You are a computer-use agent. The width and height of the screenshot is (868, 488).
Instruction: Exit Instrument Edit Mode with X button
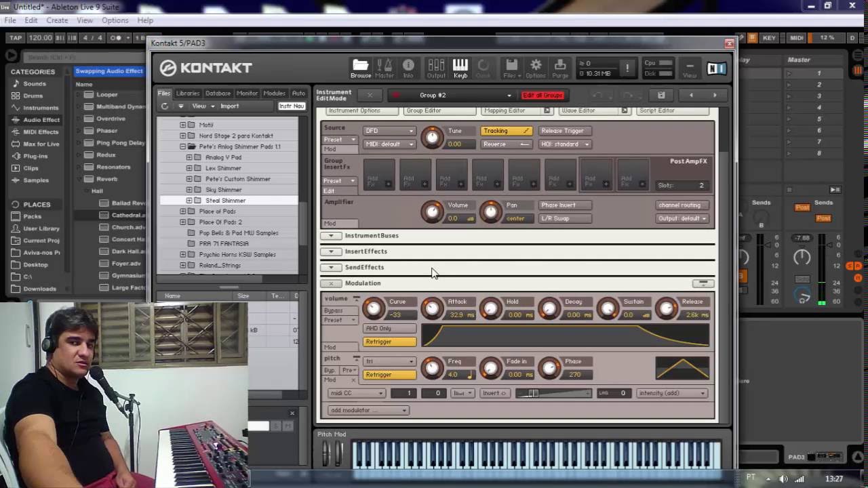coord(370,95)
